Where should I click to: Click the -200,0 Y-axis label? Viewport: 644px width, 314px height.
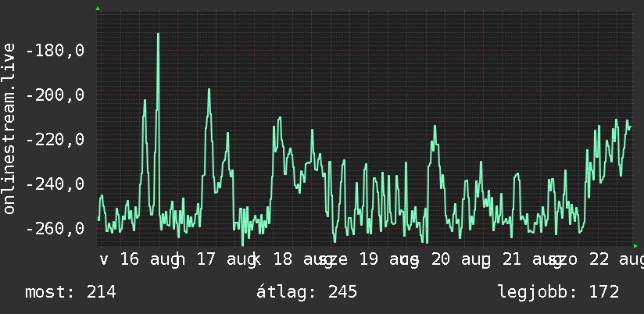click(x=55, y=95)
